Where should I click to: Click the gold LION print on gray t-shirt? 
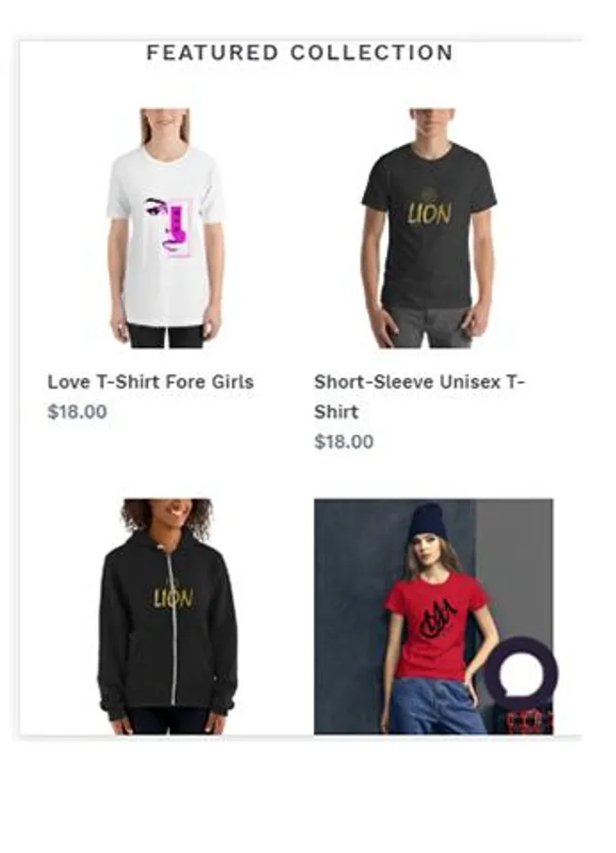pos(429,209)
